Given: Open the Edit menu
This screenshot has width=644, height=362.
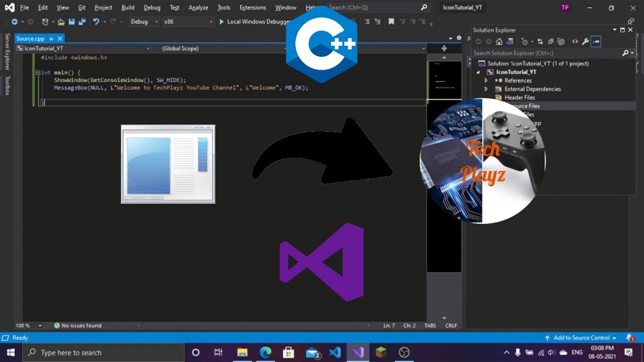Looking at the screenshot, I should tap(43, 8).
